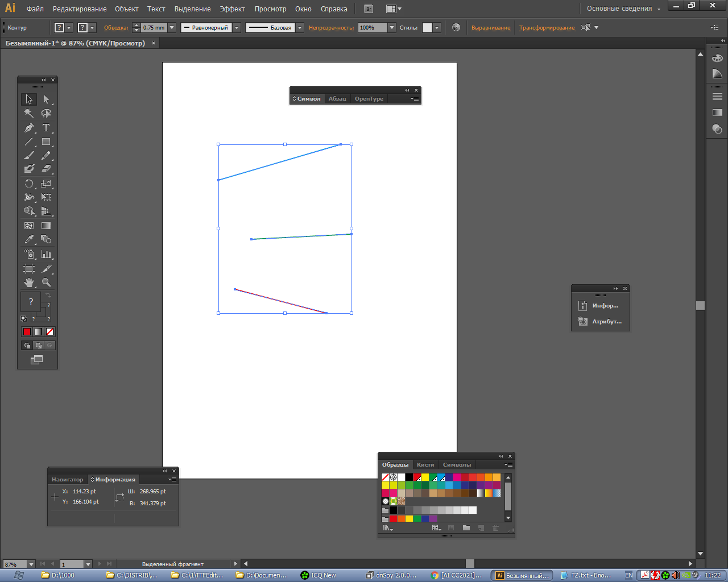Choose the Zoom tool magnifier
Viewport: 728px width, 582px height.
click(x=46, y=282)
